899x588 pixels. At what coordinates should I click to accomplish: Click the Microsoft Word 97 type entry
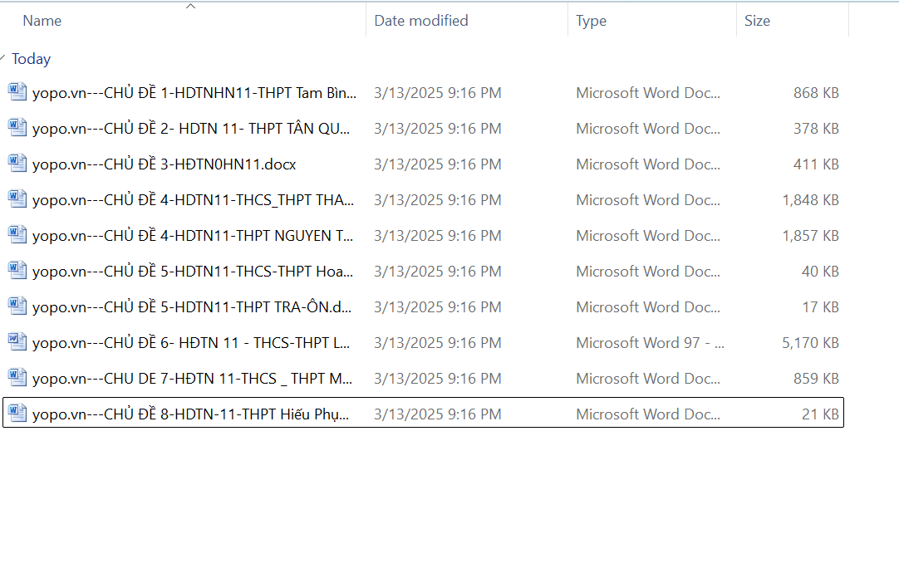click(650, 343)
